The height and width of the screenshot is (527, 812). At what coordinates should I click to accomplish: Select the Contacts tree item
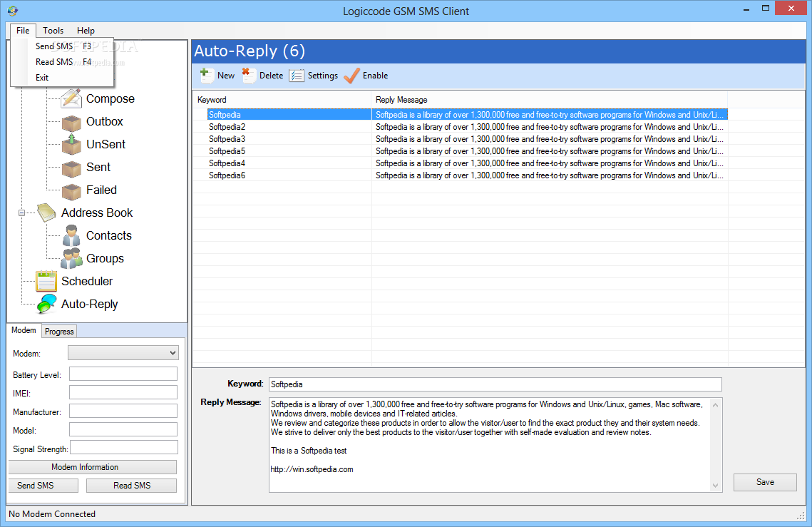point(109,235)
